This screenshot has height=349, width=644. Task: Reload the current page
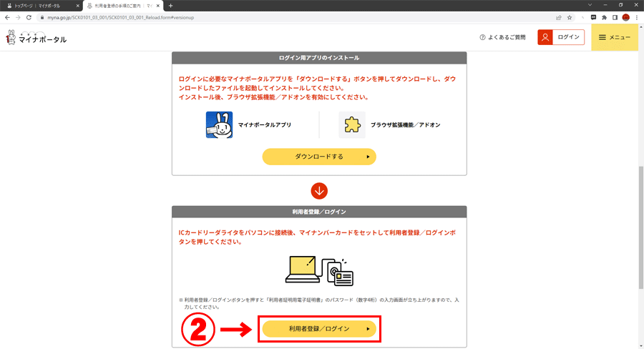tap(29, 18)
